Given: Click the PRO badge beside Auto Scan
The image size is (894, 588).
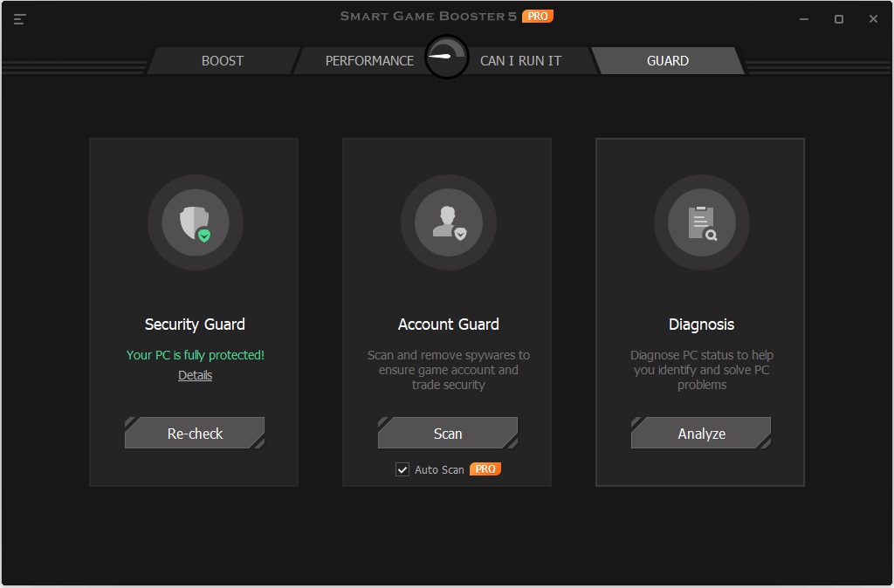Looking at the screenshot, I should point(485,469).
